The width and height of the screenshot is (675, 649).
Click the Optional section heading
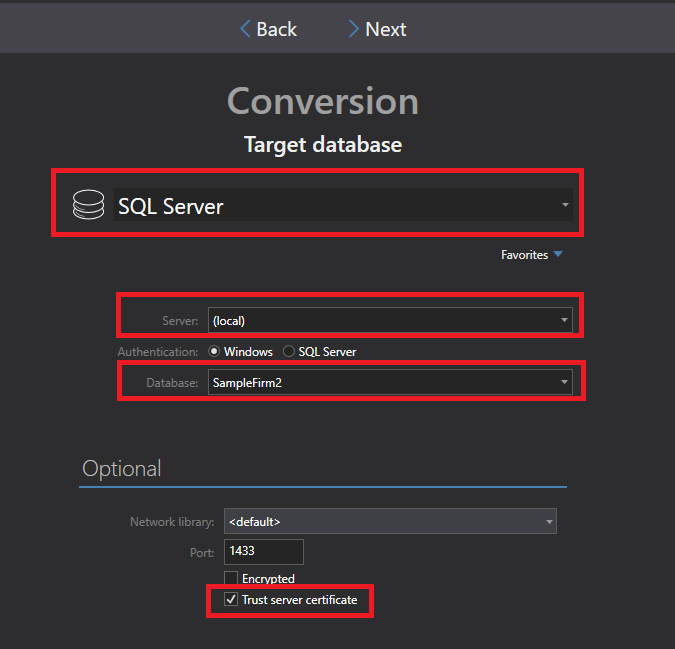122,469
